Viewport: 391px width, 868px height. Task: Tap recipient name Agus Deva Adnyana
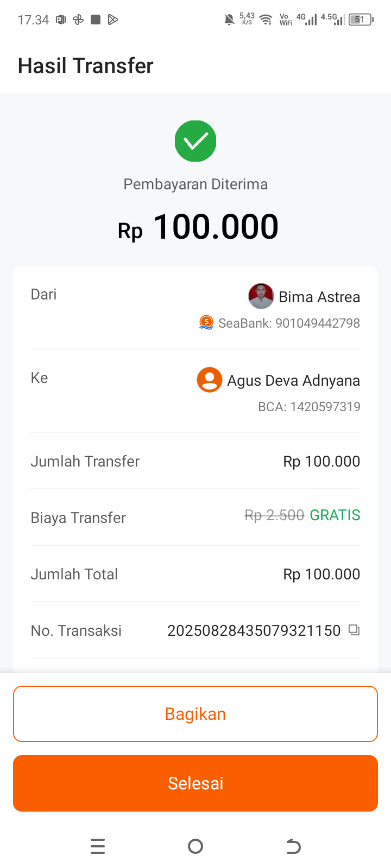point(293,381)
